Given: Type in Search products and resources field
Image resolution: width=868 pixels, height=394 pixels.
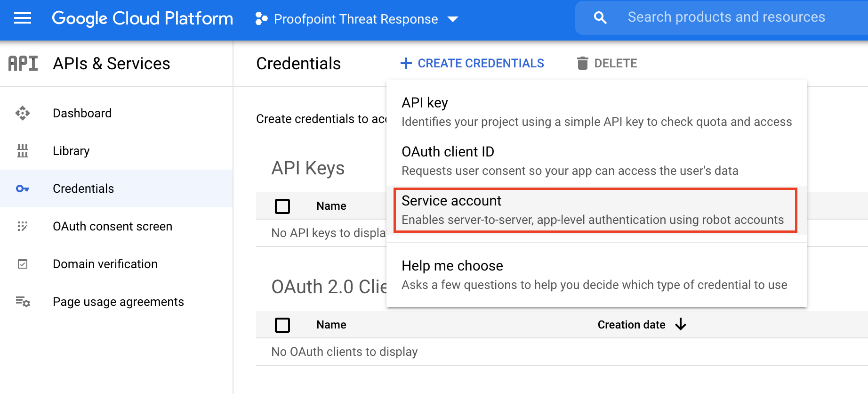Looking at the screenshot, I should point(726,17).
